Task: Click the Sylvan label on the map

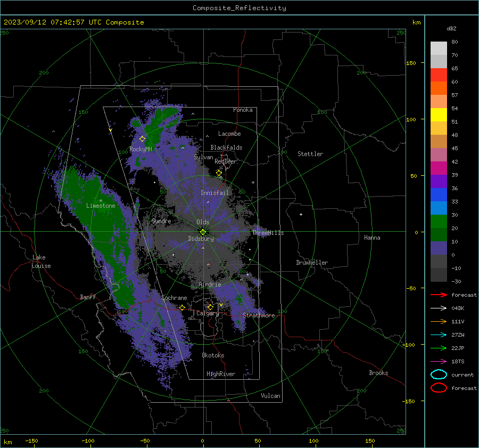Action: pos(204,157)
